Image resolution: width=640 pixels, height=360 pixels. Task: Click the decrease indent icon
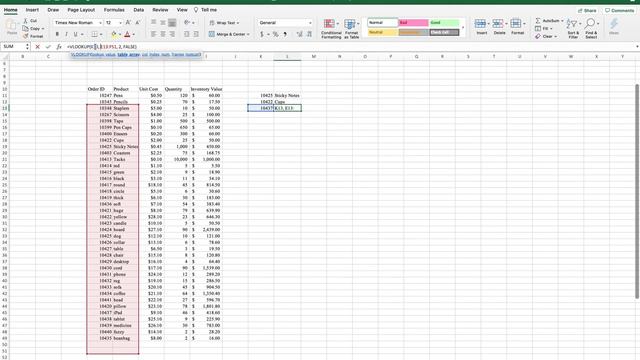[187, 34]
